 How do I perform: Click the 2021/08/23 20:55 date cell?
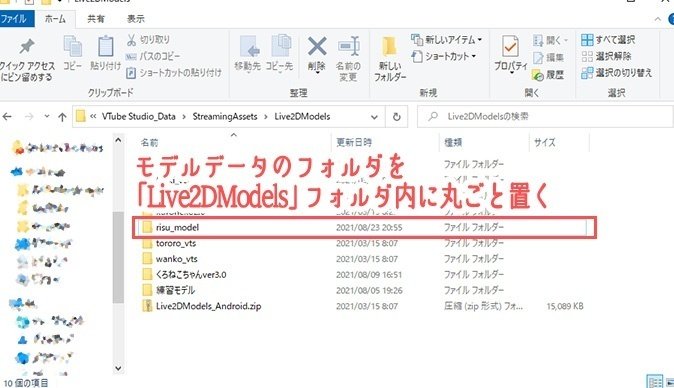coord(369,227)
